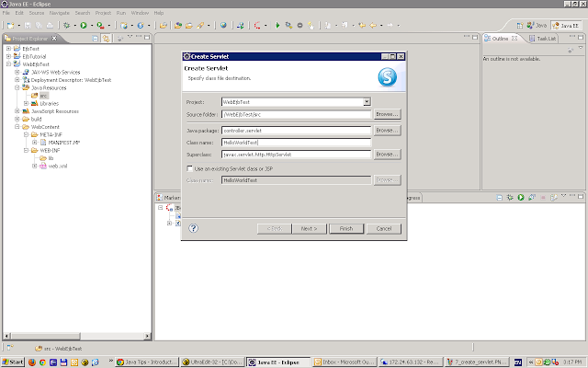
Task: Open the dialog help question mark icon
Action: (193, 228)
